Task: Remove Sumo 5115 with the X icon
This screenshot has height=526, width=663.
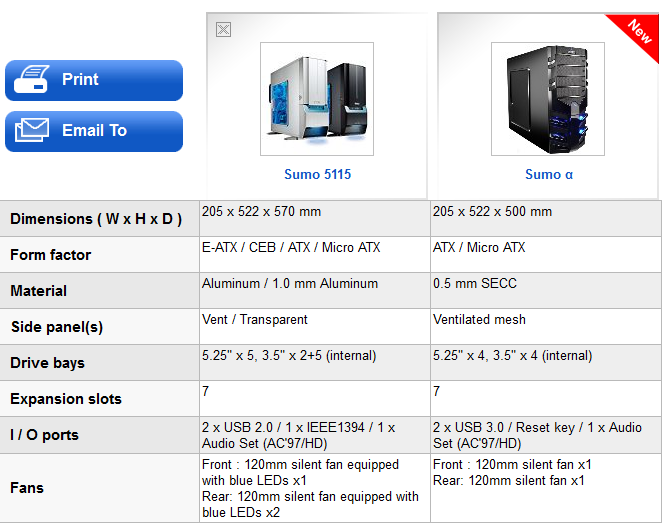Action: pyautogui.click(x=223, y=30)
